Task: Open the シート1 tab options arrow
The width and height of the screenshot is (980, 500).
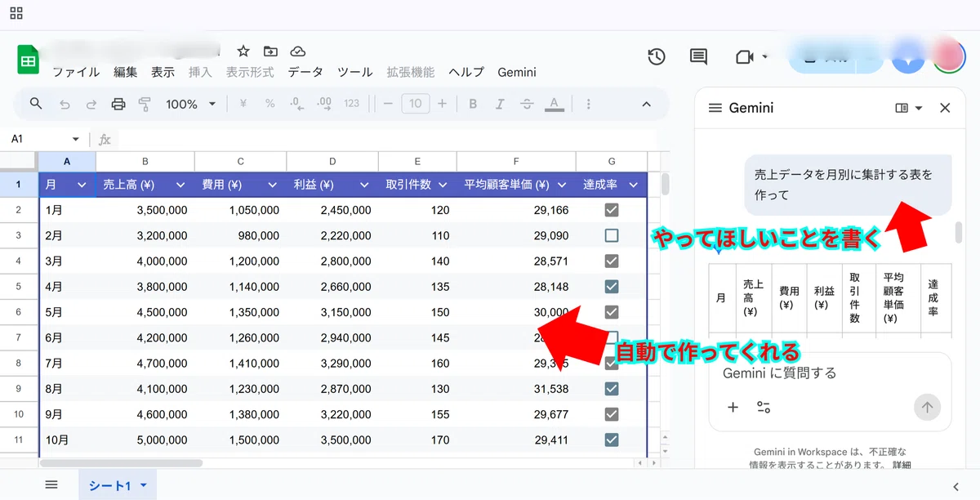Action: [x=144, y=485]
